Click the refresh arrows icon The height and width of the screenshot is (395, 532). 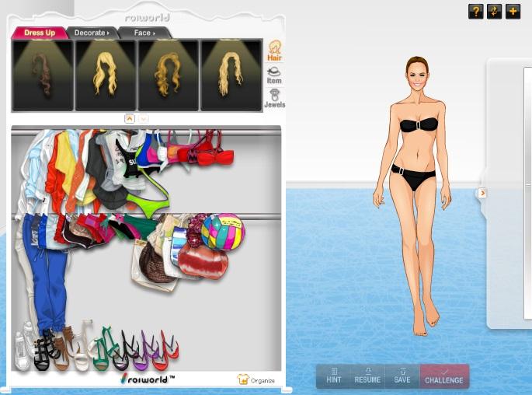pos(494,11)
